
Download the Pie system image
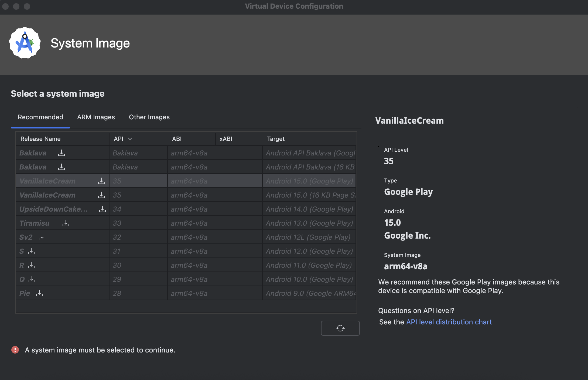pos(39,293)
